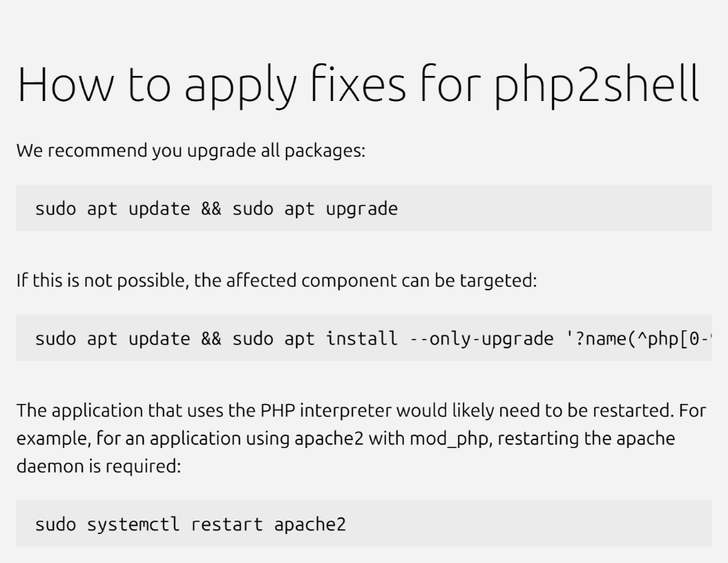Click the 'PHP interpreter' phrase in the paragraph
The width and height of the screenshot is (728, 563).
(326, 410)
